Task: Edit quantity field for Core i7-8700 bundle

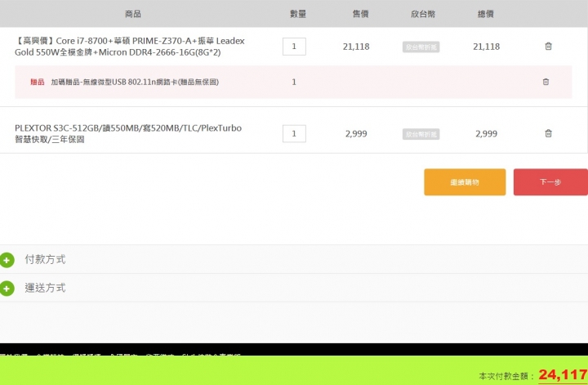Action: [x=294, y=47]
